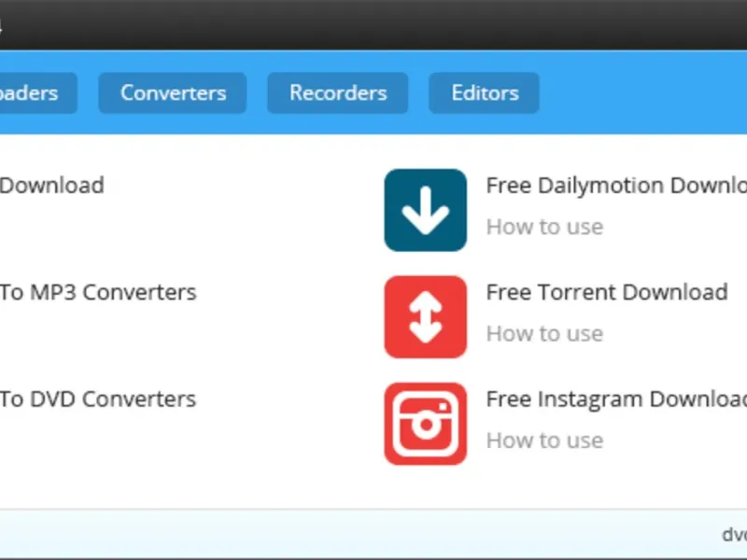Open the To MP3 Converters entry
Screen dimensions: 747x560
click(98, 292)
